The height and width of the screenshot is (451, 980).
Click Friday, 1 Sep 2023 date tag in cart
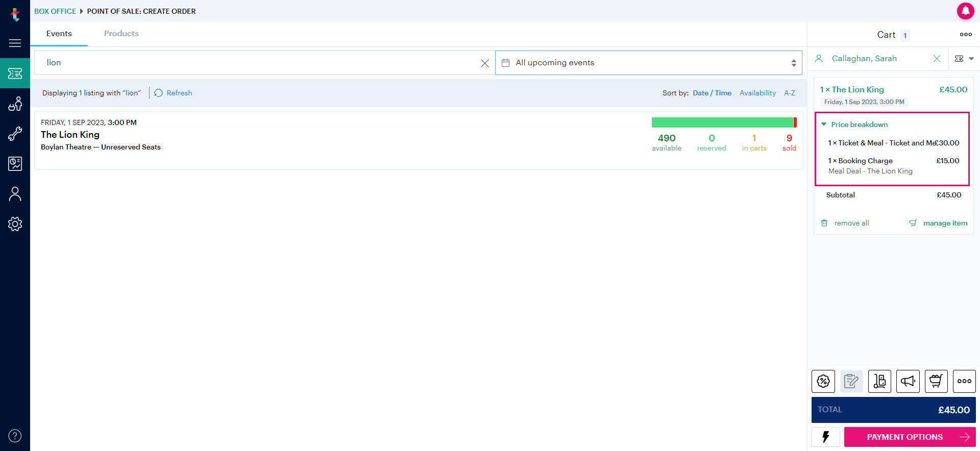point(864,102)
